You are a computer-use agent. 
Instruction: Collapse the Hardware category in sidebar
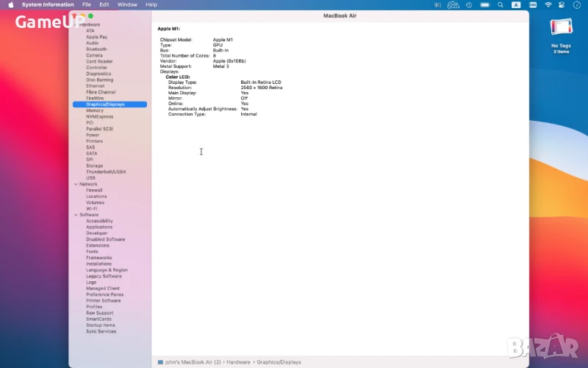click(x=75, y=24)
